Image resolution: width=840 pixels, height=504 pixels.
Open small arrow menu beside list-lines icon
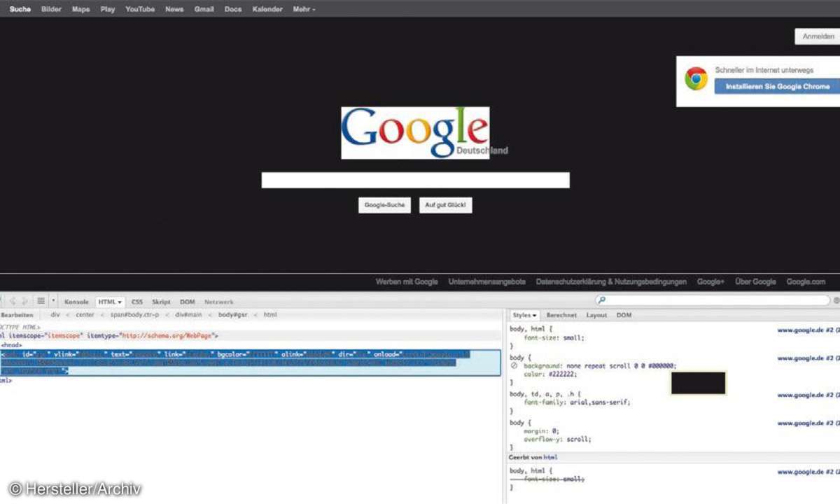53,301
